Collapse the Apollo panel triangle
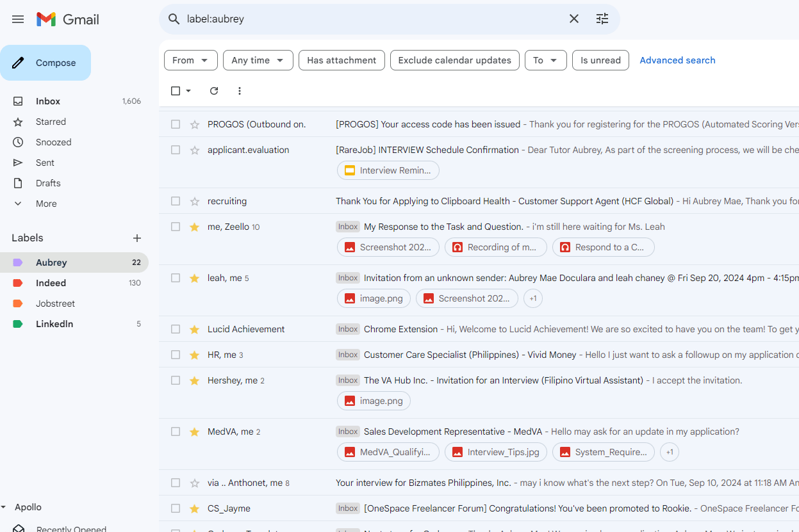The width and height of the screenshot is (799, 532). (3, 507)
